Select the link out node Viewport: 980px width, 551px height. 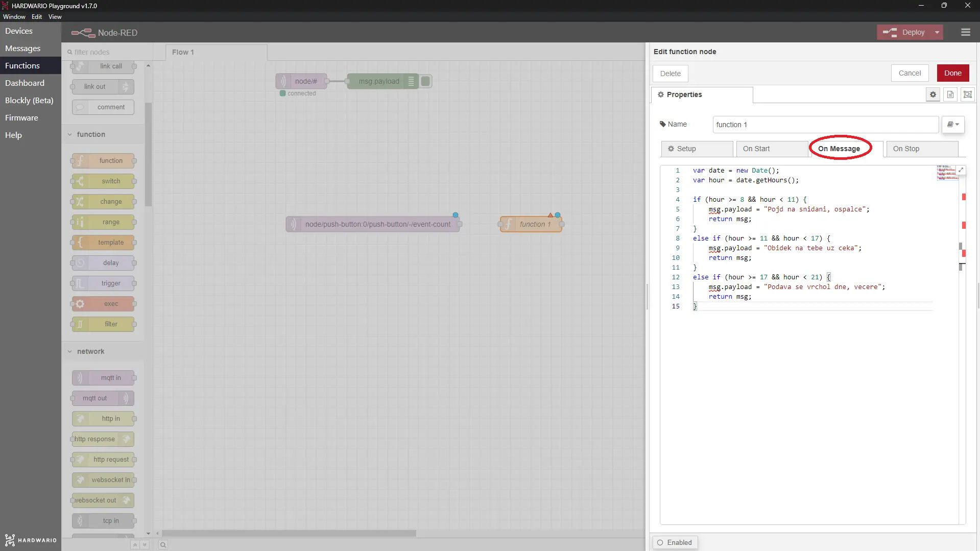pos(103,87)
